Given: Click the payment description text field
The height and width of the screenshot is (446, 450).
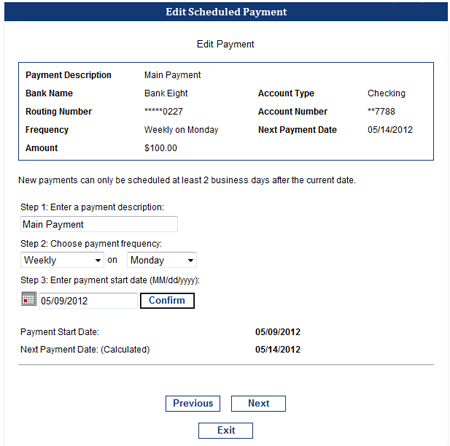Looking at the screenshot, I should point(99,224).
